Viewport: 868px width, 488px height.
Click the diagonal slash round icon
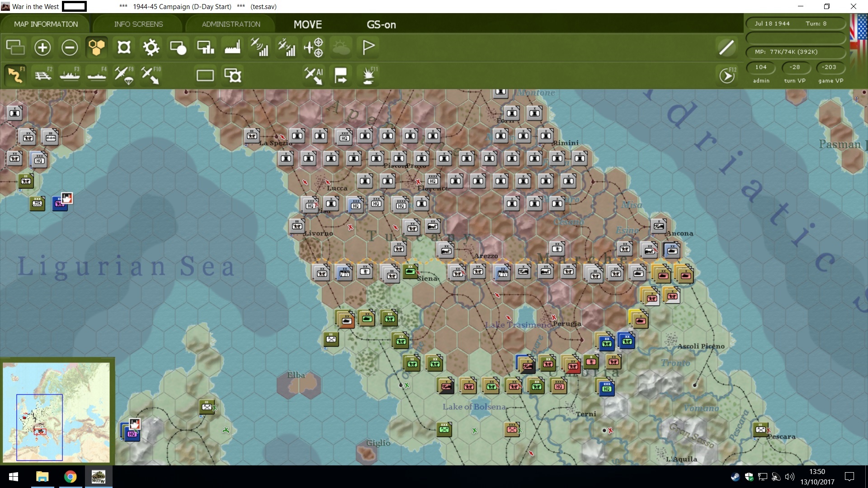[x=726, y=47]
